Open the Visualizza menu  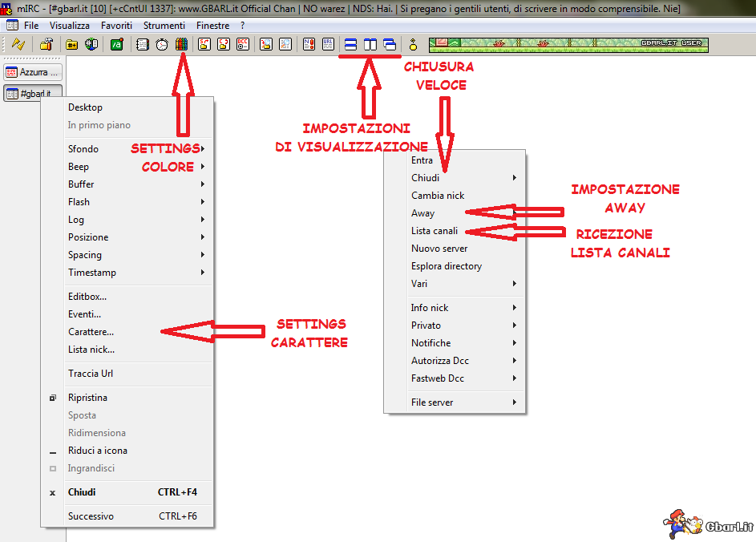tap(70, 26)
